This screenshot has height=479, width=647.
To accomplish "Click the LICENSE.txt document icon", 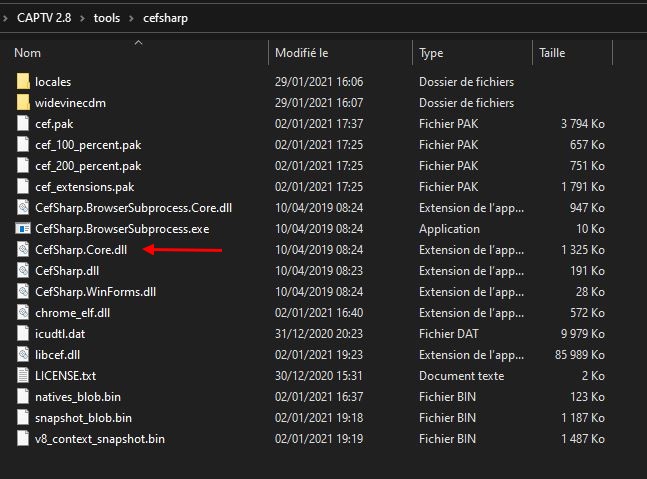I will tap(23, 376).
